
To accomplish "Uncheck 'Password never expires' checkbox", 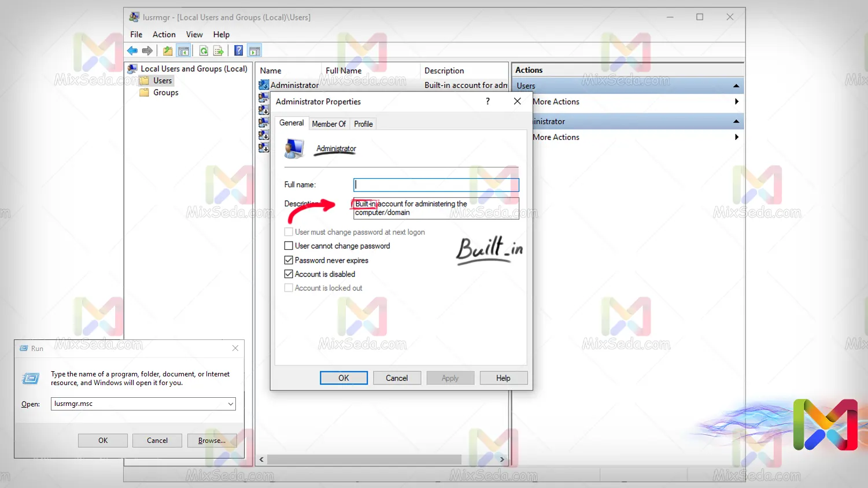I will 289,260.
